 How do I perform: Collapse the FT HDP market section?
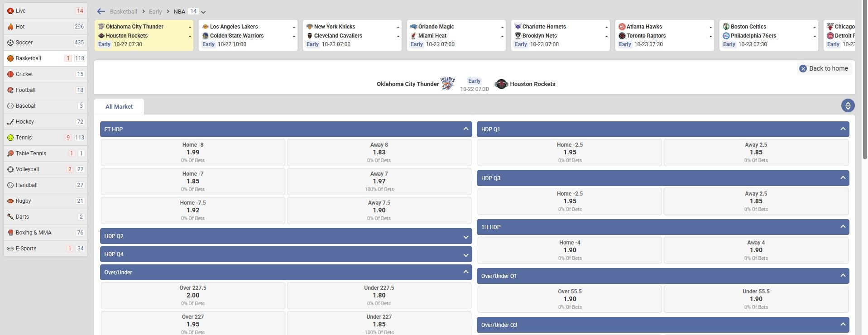point(465,129)
